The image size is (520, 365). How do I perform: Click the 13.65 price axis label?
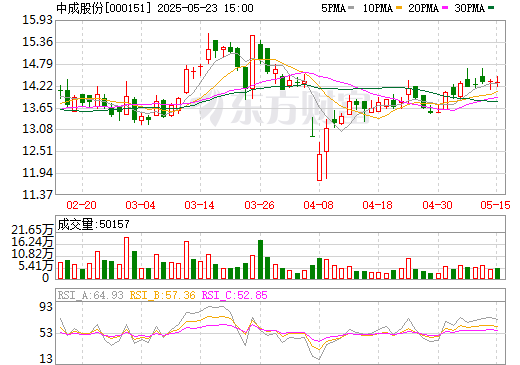point(38,107)
